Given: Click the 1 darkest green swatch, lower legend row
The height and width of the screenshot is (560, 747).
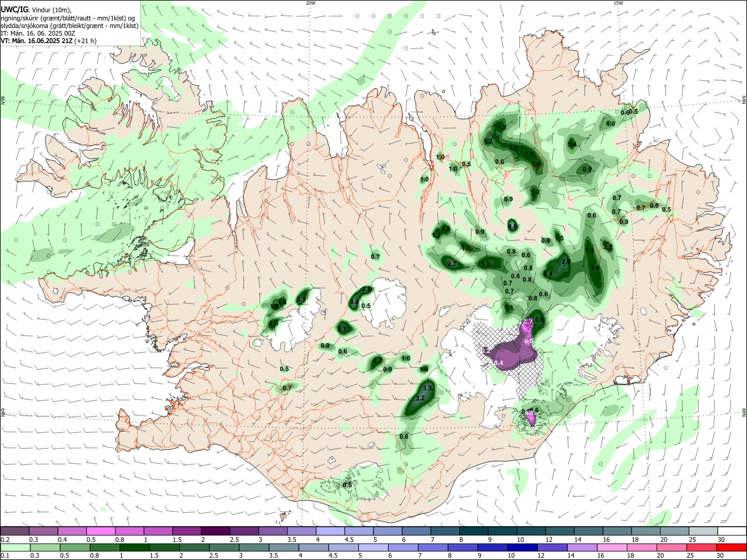Looking at the screenshot, I should (134, 548).
